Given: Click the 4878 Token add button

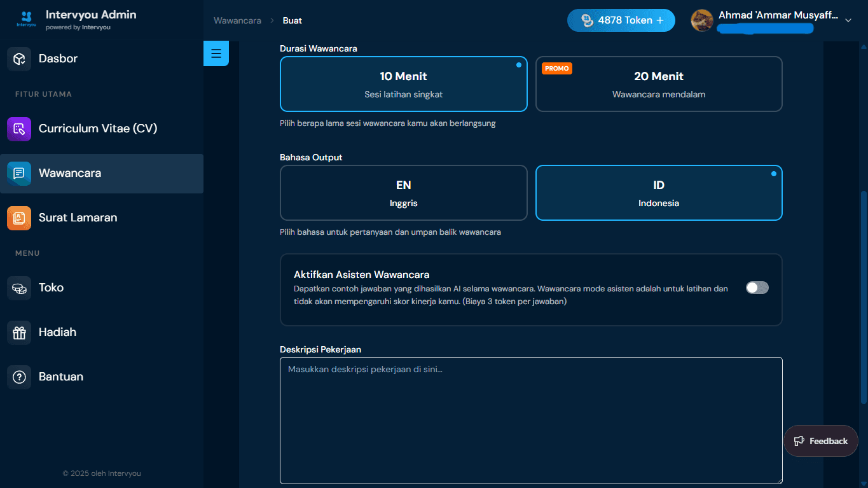Looking at the screenshot, I should tap(621, 20).
